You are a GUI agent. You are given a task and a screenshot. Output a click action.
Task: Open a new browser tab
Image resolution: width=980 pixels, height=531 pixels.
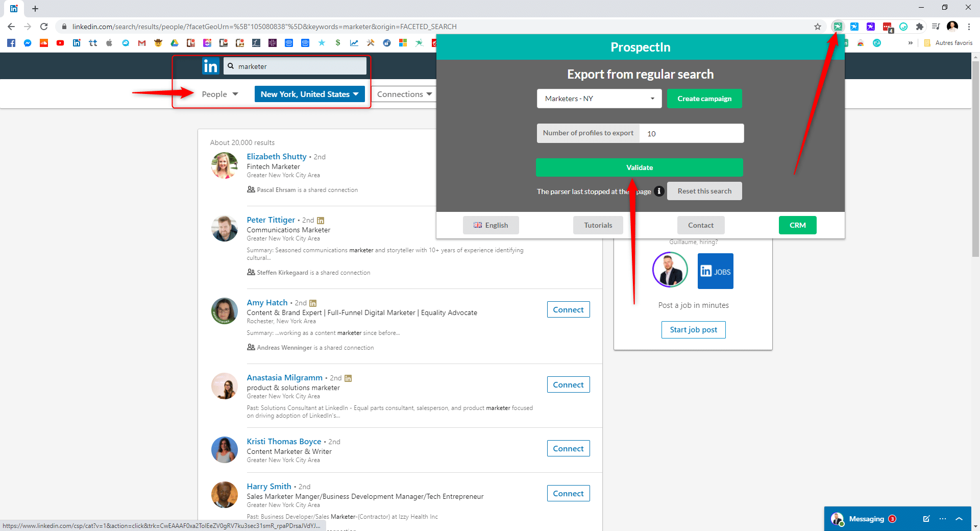[35, 9]
